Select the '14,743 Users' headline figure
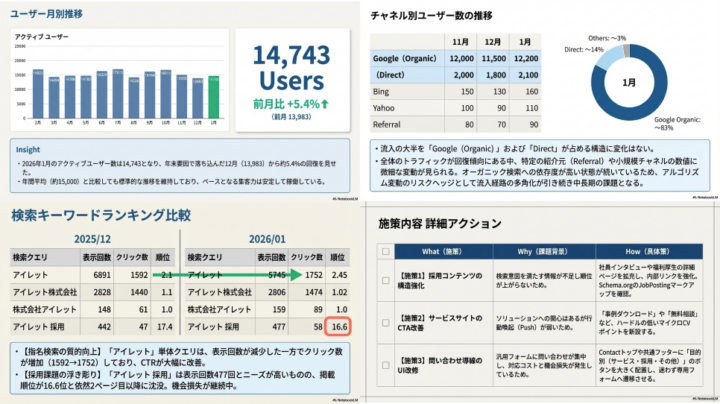Screen dimensions: 720x404 (292, 67)
